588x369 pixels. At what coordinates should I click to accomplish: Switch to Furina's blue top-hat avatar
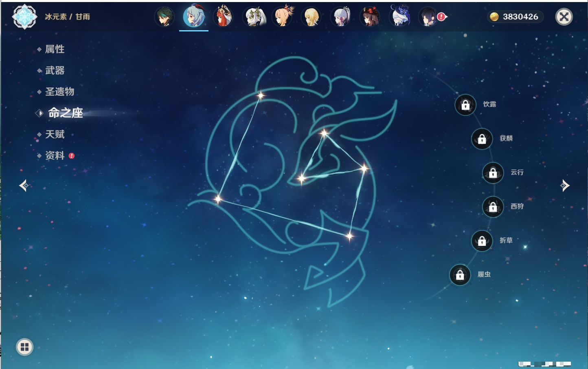tap(399, 16)
